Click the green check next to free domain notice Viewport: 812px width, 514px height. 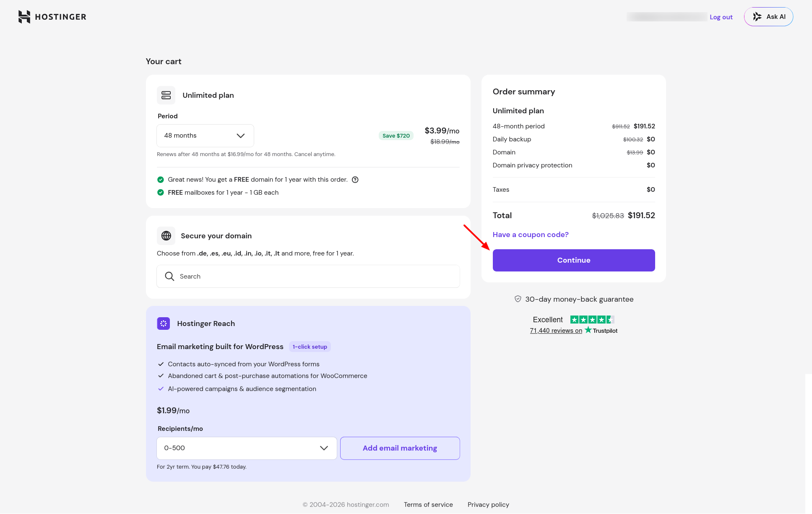pyautogui.click(x=160, y=180)
